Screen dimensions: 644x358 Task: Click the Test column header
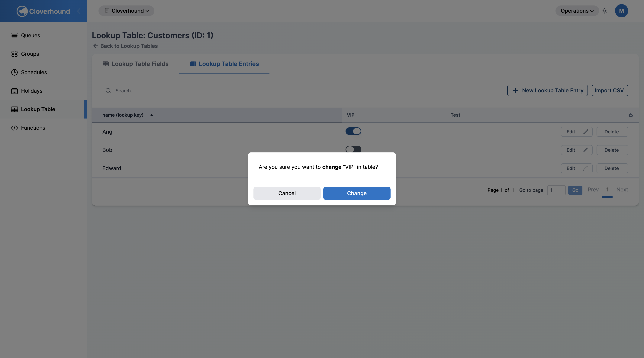pyautogui.click(x=455, y=115)
